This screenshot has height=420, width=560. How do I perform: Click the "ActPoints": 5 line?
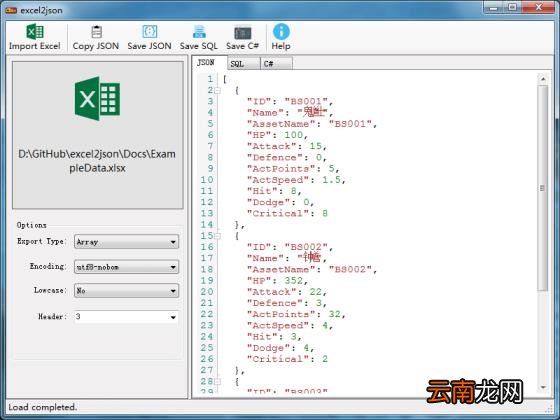point(293,169)
